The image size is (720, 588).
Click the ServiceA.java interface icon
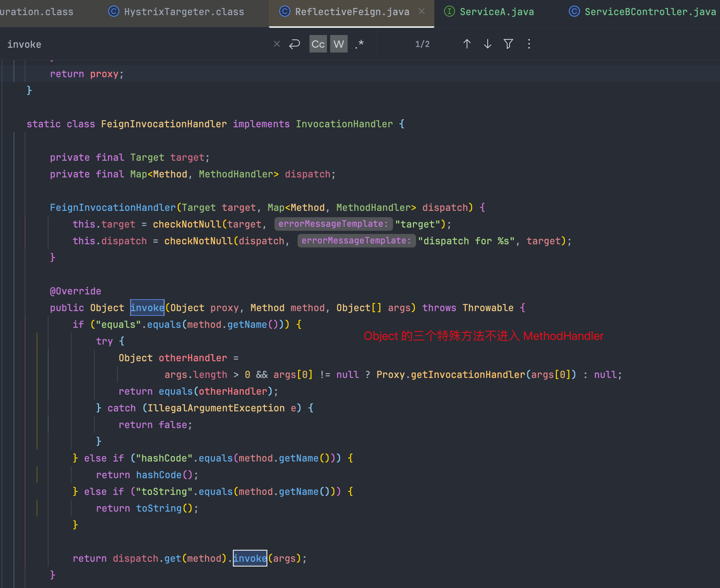[x=449, y=12]
